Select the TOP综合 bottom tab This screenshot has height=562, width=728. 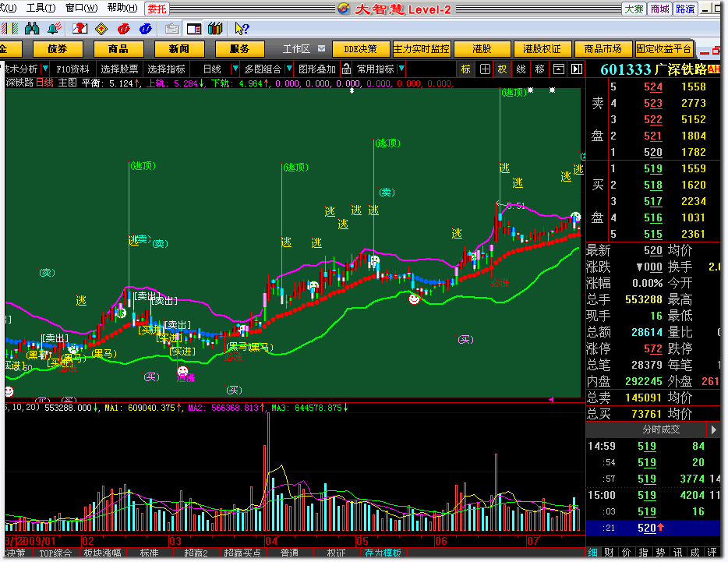pos(55,553)
